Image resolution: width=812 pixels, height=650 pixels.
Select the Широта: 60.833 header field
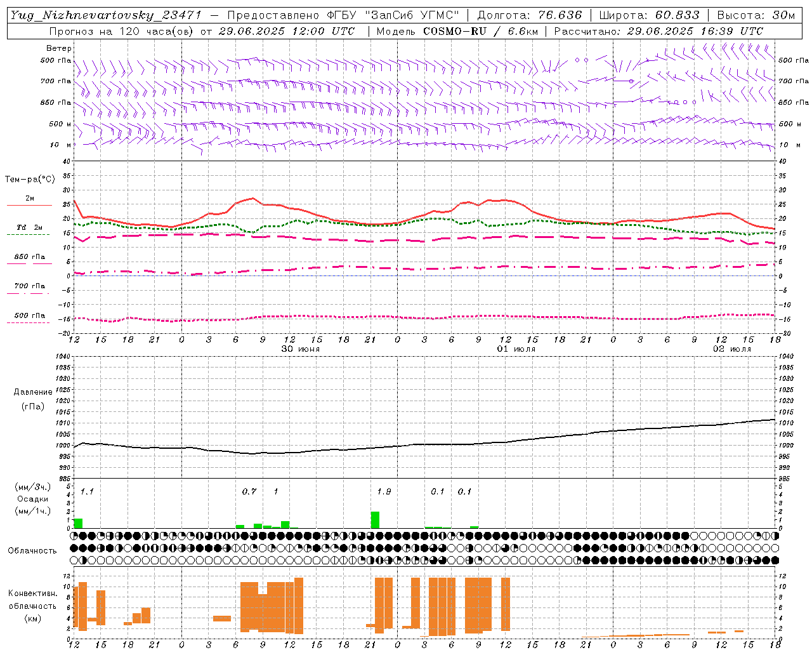point(650,15)
